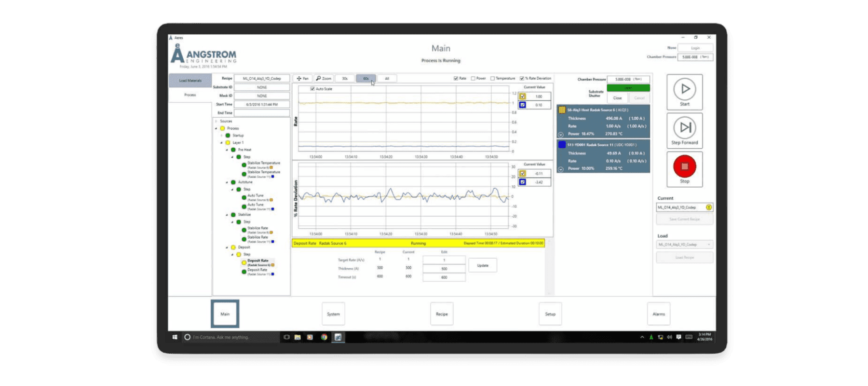Open the Load recipe dropdown
Viewport: 868px width, 386px height.
684,245
